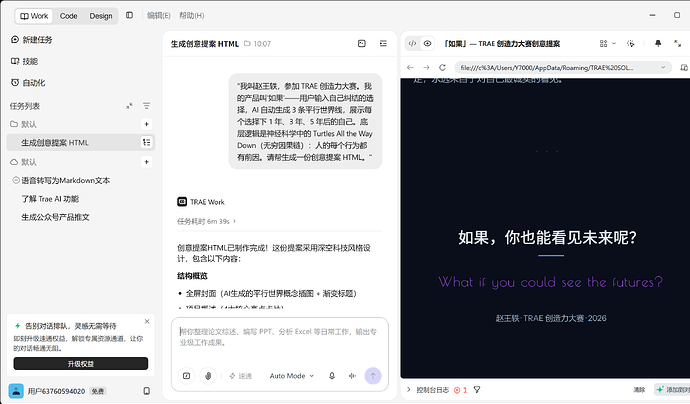This screenshot has width=690, height=404.
Task: Switch to the Work mode tab
Action: [34, 16]
